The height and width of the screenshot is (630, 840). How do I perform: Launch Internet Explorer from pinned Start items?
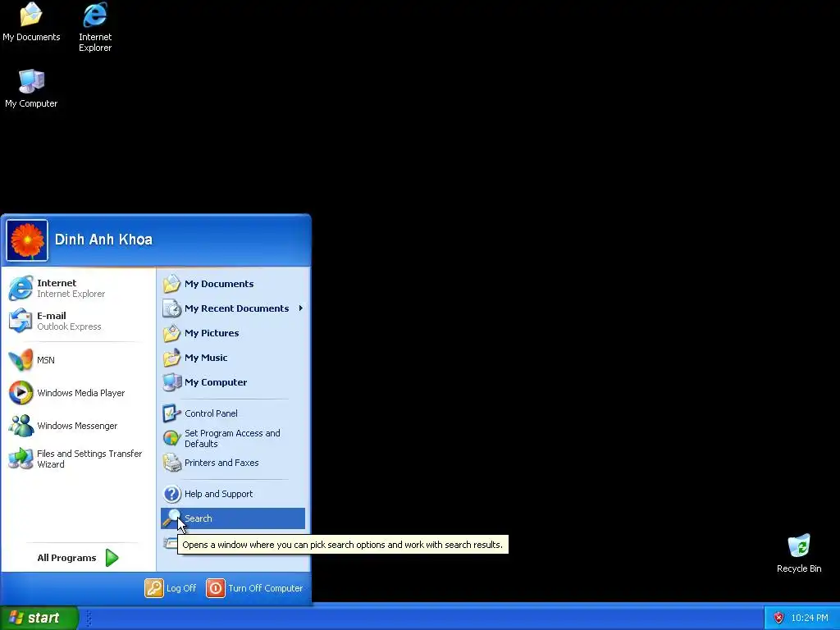pyautogui.click(x=78, y=288)
